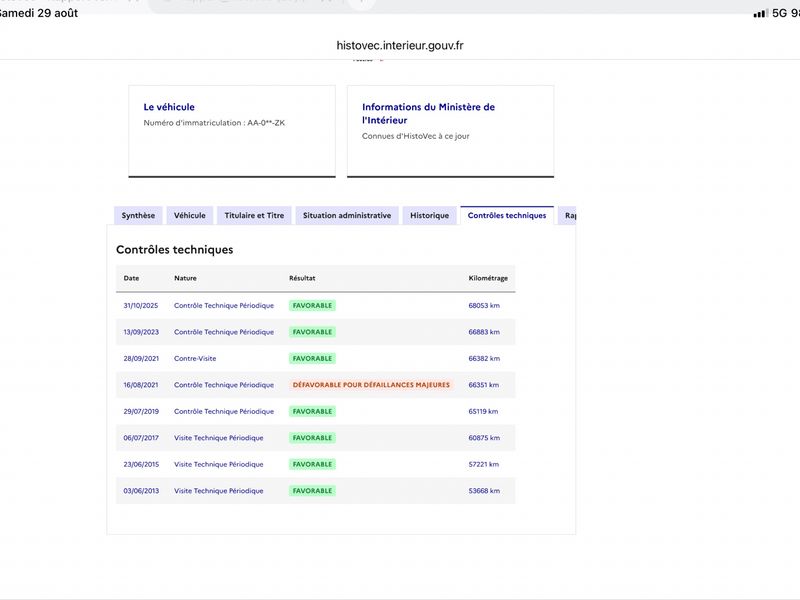Click the Informations du Ministère de l'Intérieur card
The width and height of the screenshot is (800, 600).
tap(451, 131)
